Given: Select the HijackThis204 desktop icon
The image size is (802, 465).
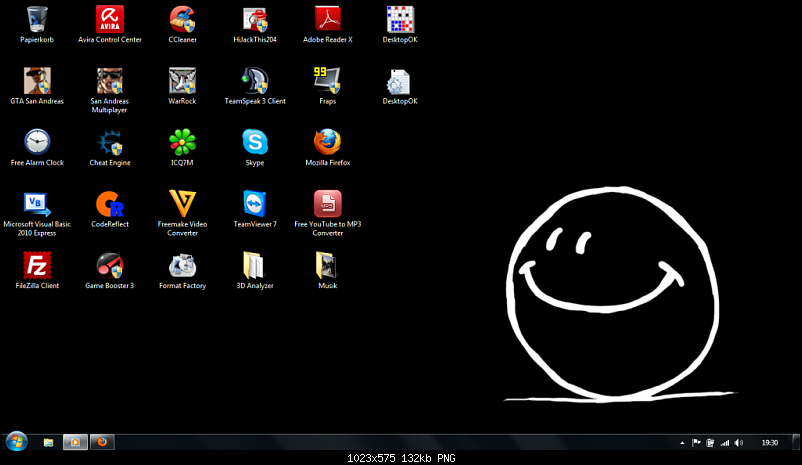Looking at the screenshot, I should point(255,19).
